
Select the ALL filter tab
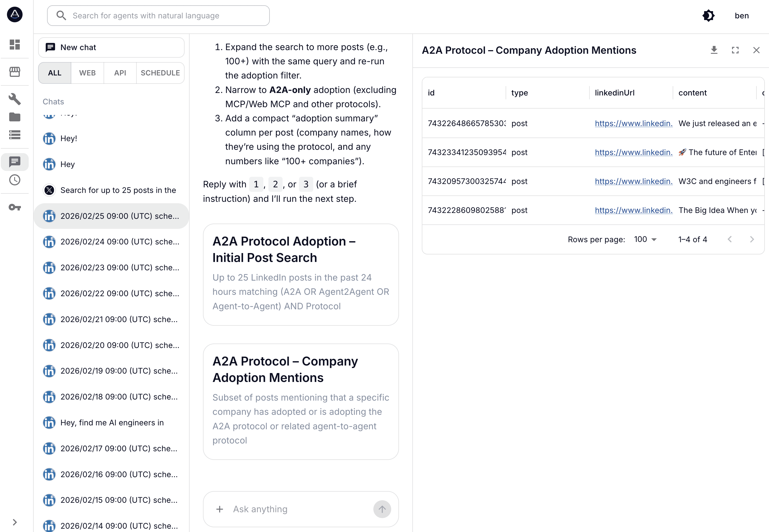point(55,73)
